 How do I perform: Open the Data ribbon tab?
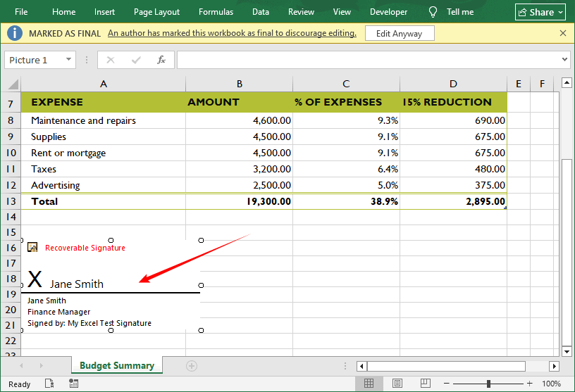pos(261,12)
